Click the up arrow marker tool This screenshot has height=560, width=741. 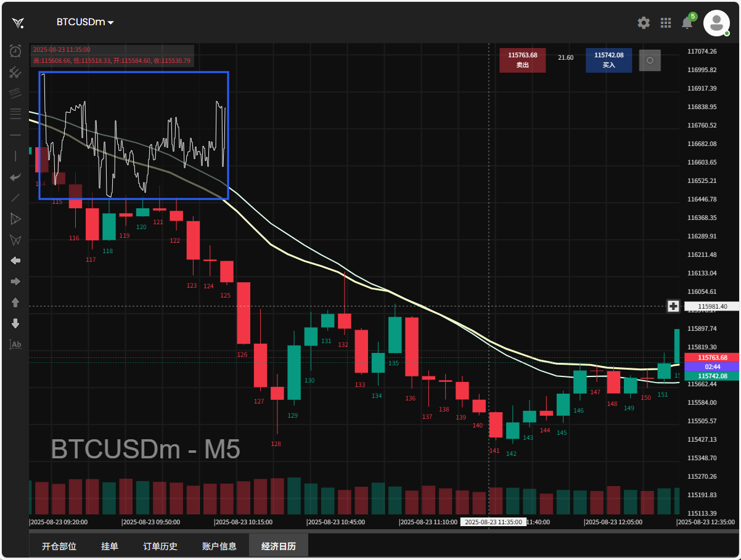point(15,302)
